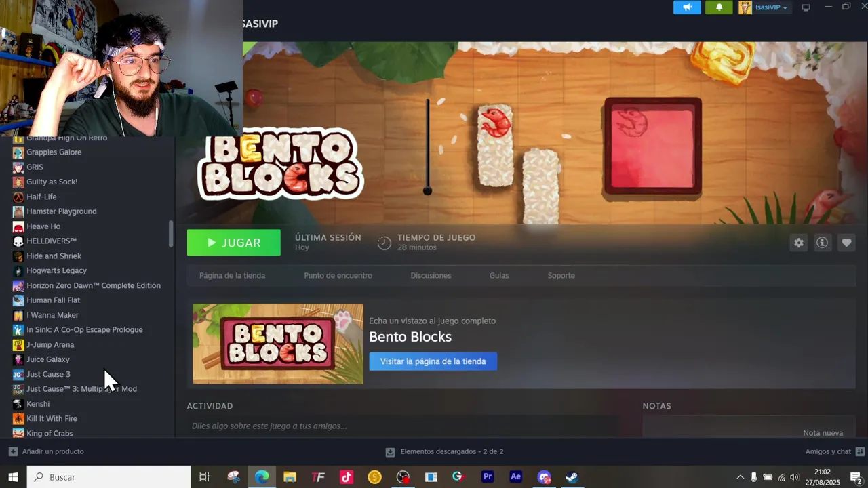
Task: Select Kill It With Fire in the library
Action: coord(52,418)
